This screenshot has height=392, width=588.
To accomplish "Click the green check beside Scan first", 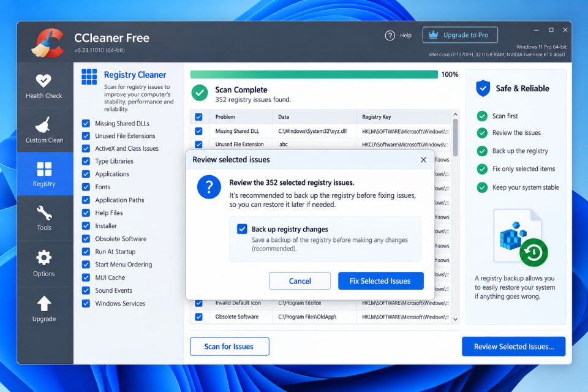I will (482, 116).
